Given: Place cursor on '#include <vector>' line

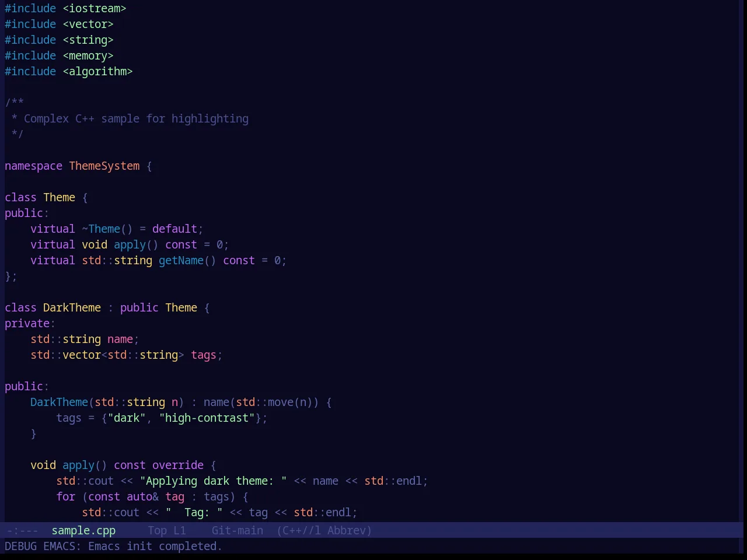Looking at the screenshot, I should [x=59, y=24].
